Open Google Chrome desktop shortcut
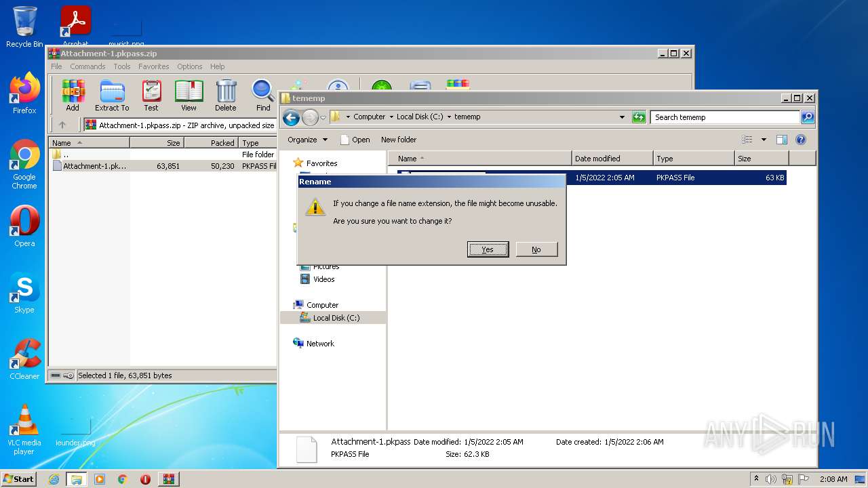 coord(24,165)
